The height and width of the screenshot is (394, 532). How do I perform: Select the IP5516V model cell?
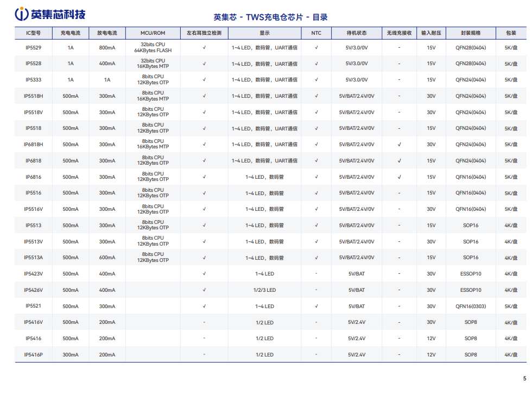[x=33, y=209]
